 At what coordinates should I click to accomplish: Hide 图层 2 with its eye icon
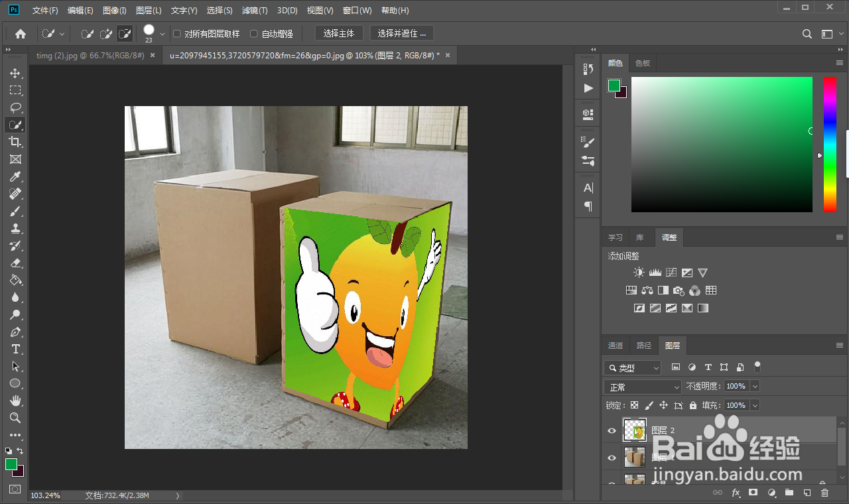(x=612, y=430)
